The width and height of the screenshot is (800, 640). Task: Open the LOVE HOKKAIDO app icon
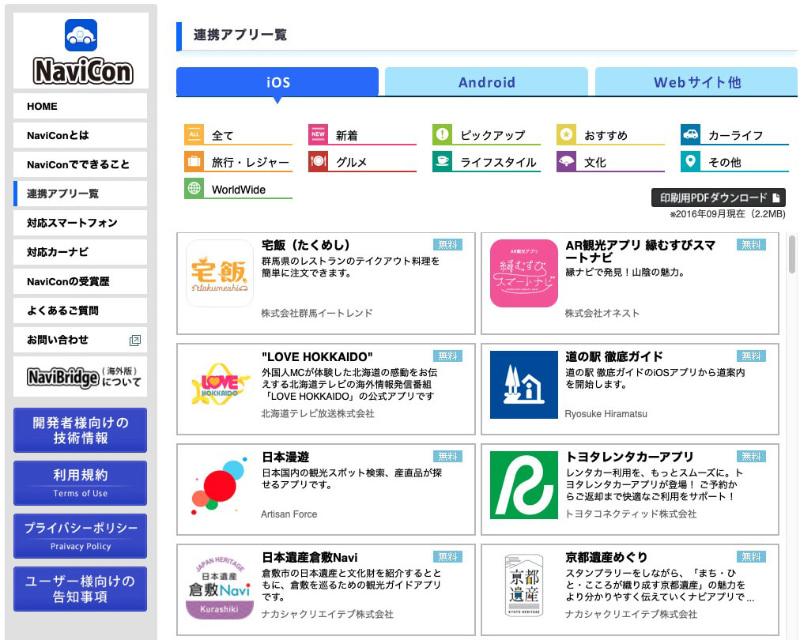(219, 384)
